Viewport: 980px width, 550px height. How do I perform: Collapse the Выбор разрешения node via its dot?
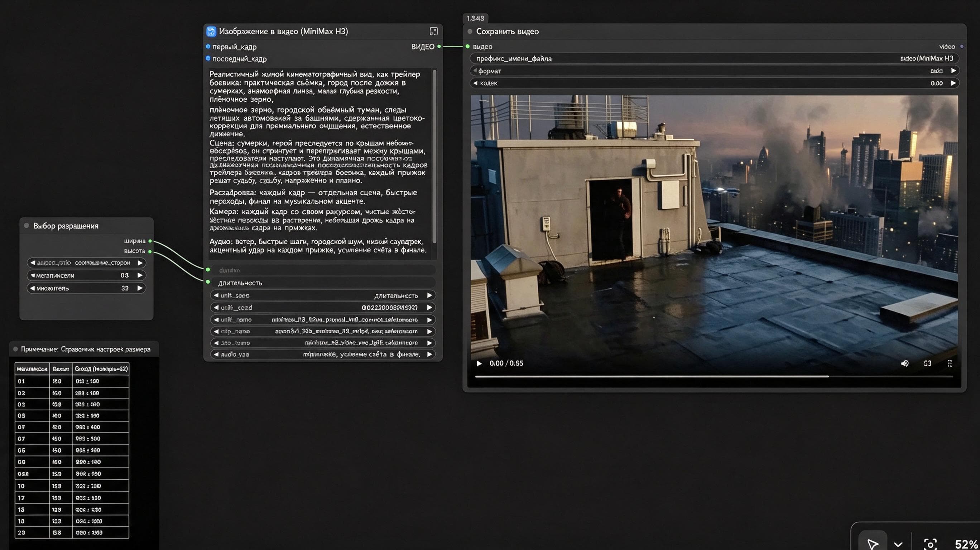[x=27, y=226]
